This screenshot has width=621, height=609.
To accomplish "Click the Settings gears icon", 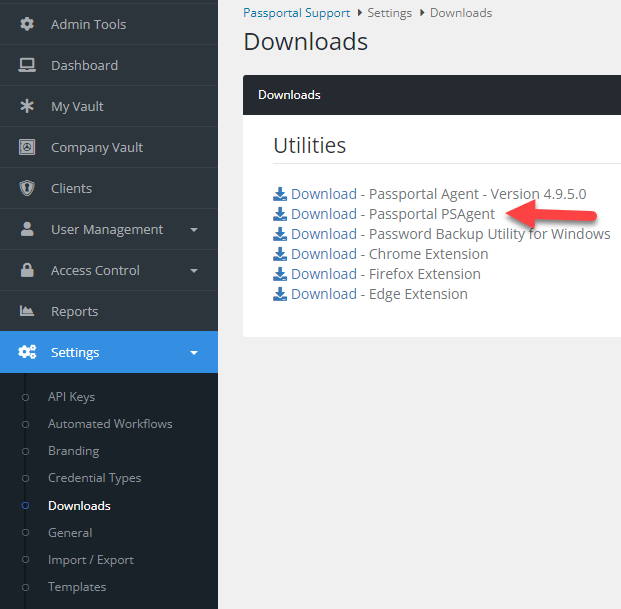I will tap(27, 352).
